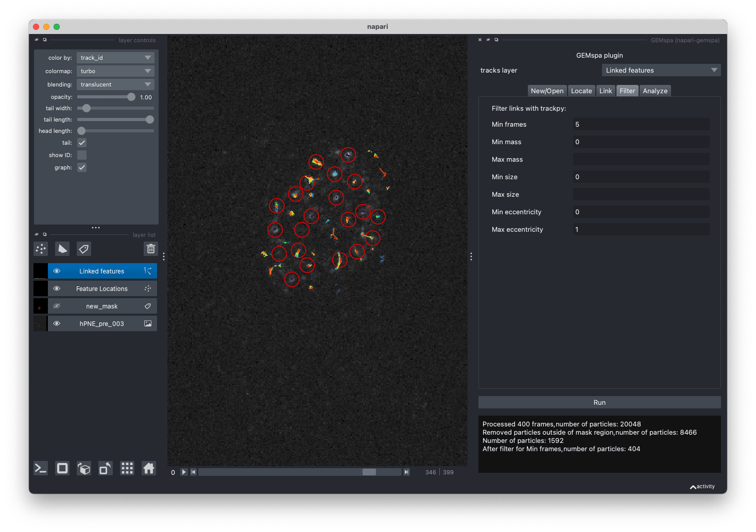Adjust the tail length slider

point(115,119)
